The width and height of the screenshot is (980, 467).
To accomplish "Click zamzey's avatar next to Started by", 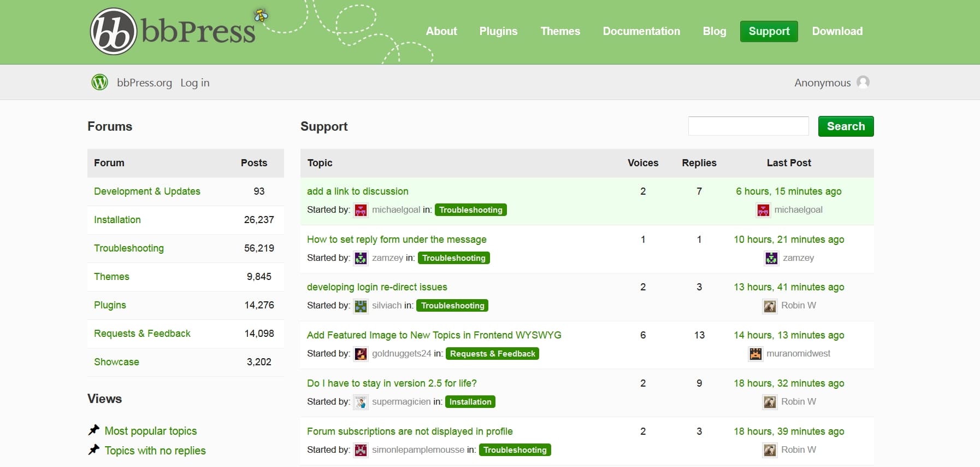I will point(361,258).
